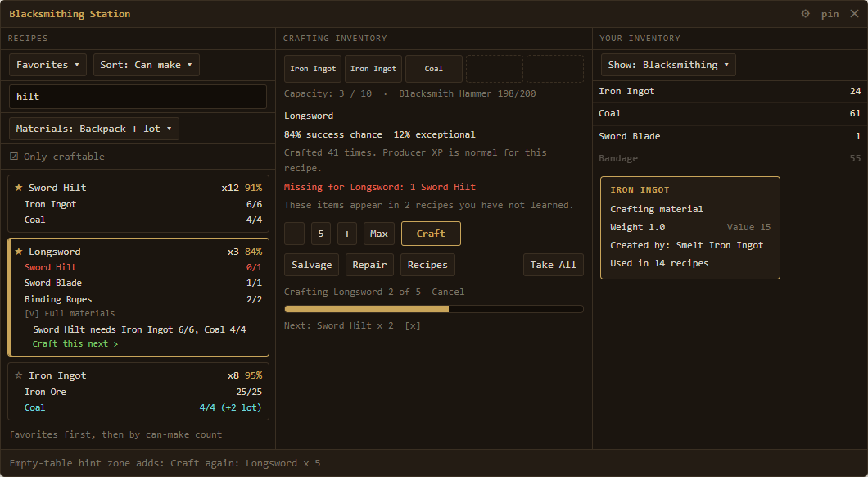The width and height of the screenshot is (868, 477).
Task: Unfavorite Sword Hilt via its star
Action: [x=18, y=187]
